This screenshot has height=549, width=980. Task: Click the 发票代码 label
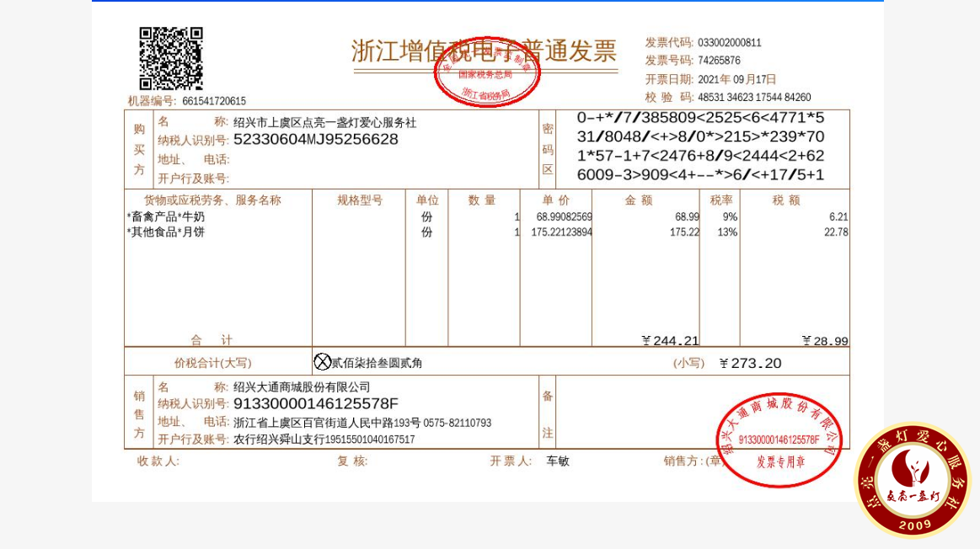click(669, 42)
